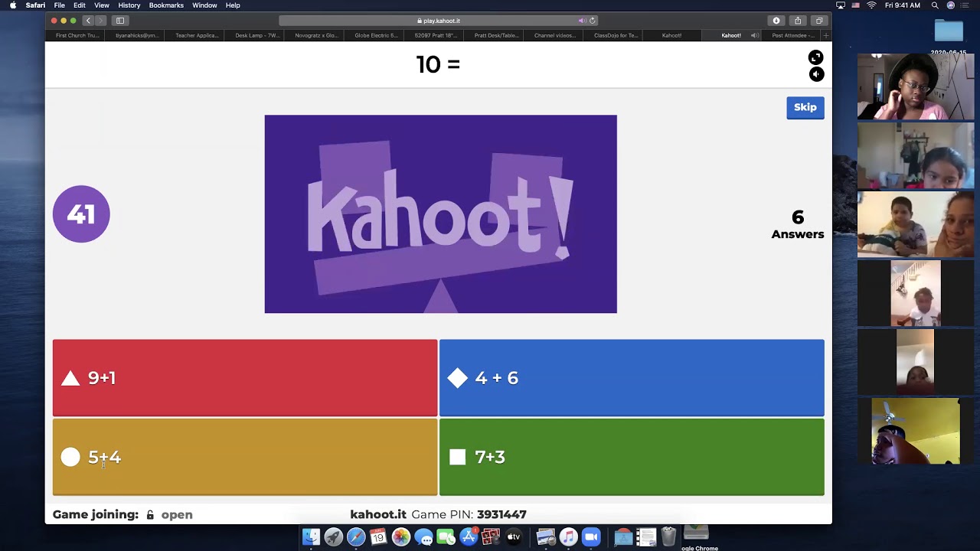Click the Kahoot! logo image
This screenshot has width=980, height=551.
440,214
